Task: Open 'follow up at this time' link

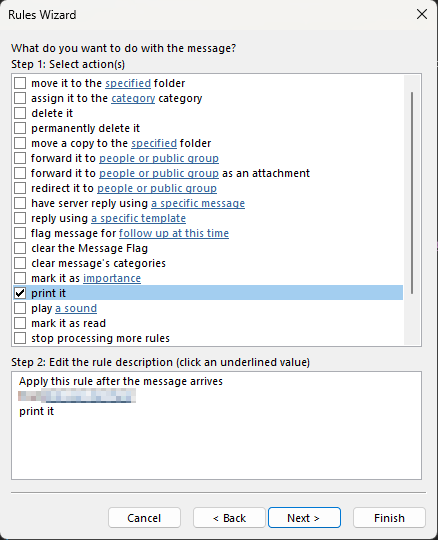Action: 174,233
